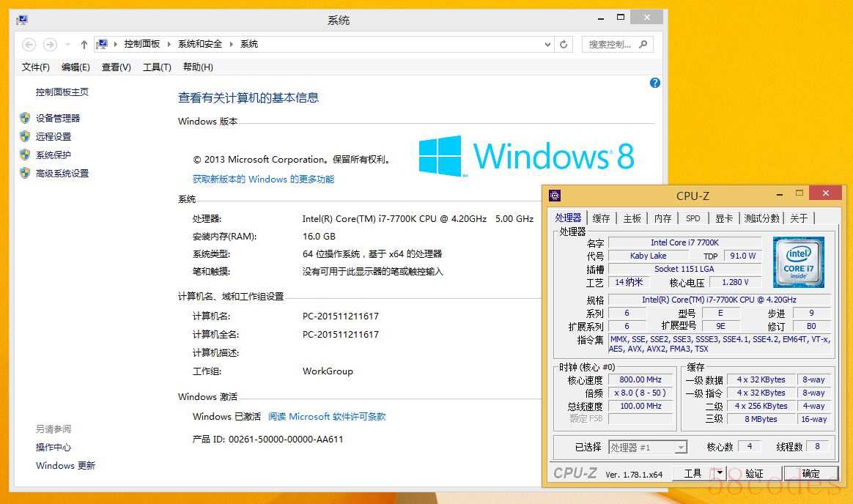Viewport: 853px width, 504px height.
Task: Open 远程设置 link
Action: point(53,136)
